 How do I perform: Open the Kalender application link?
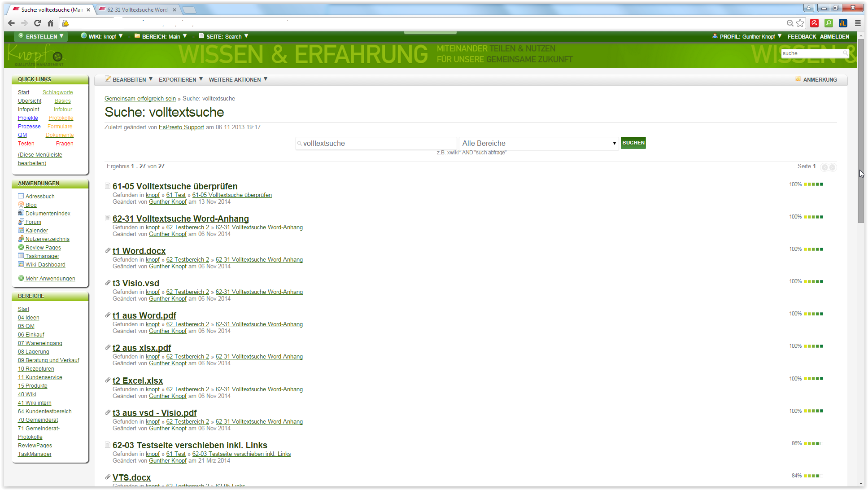[x=36, y=231]
